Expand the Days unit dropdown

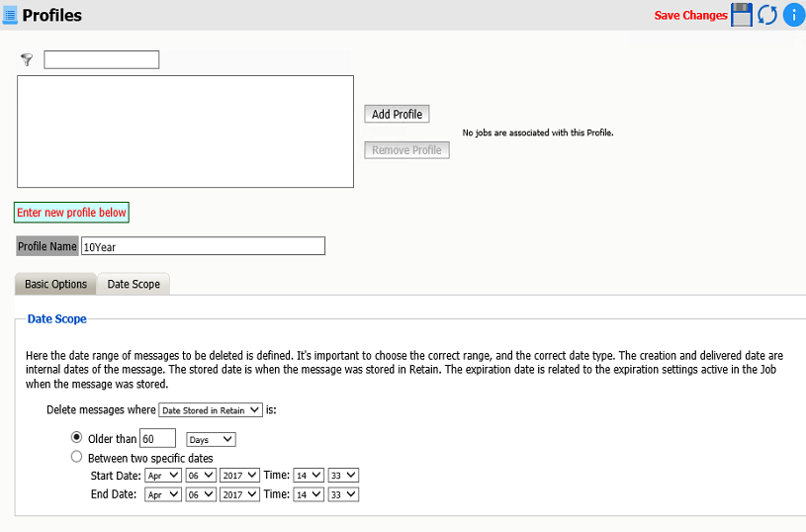click(211, 439)
